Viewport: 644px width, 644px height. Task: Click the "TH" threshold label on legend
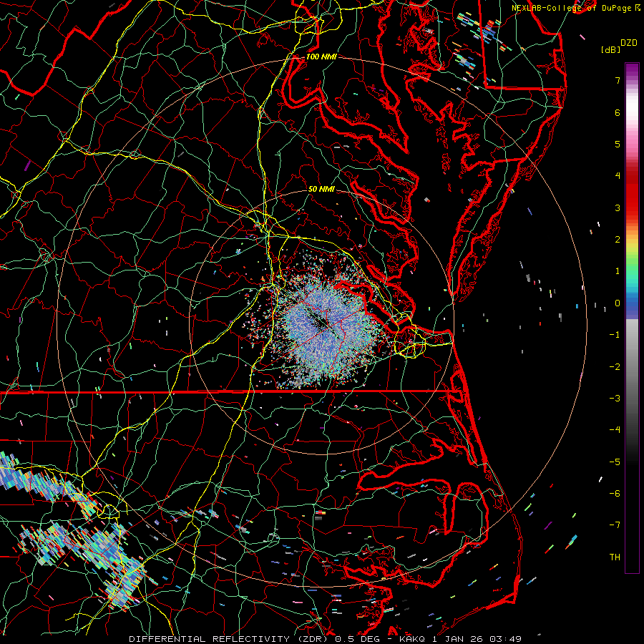(x=615, y=557)
